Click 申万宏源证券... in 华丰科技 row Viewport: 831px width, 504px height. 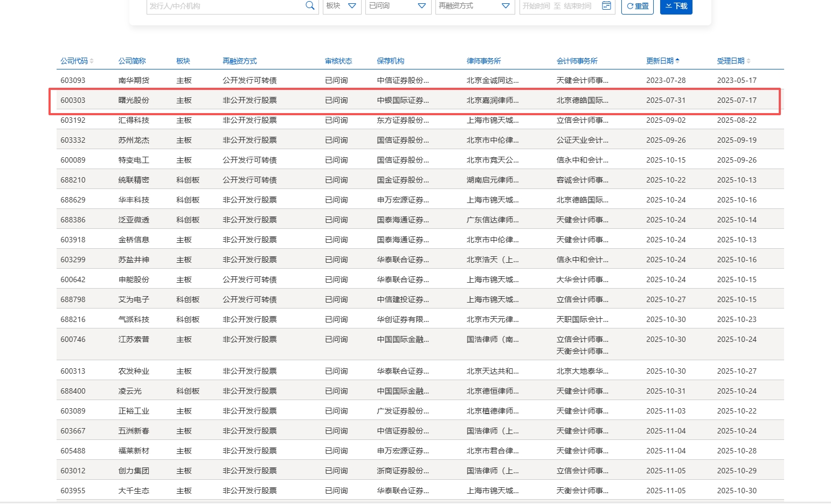coord(403,200)
